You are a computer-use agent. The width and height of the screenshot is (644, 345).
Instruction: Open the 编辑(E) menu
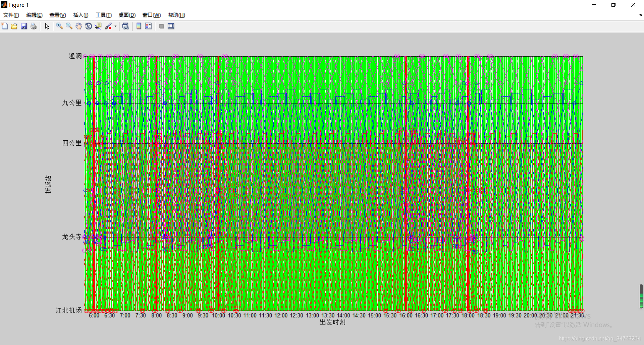[35, 15]
